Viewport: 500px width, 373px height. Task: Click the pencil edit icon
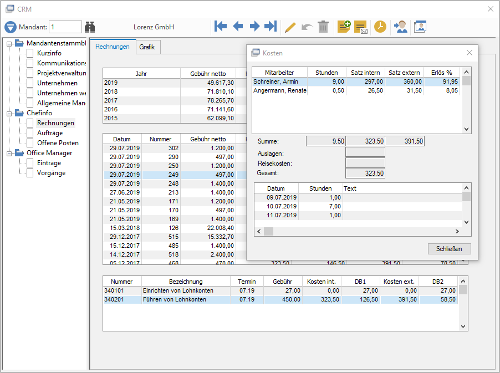point(290,27)
